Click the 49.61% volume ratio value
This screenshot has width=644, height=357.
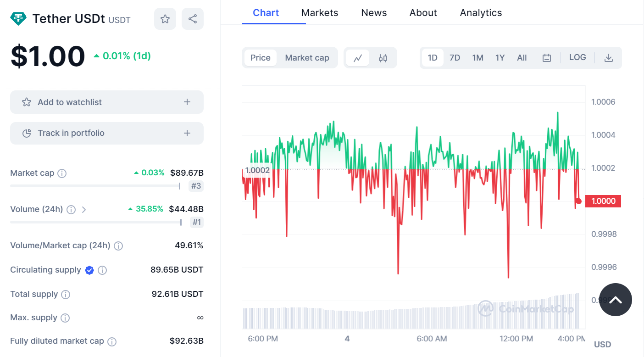click(189, 245)
